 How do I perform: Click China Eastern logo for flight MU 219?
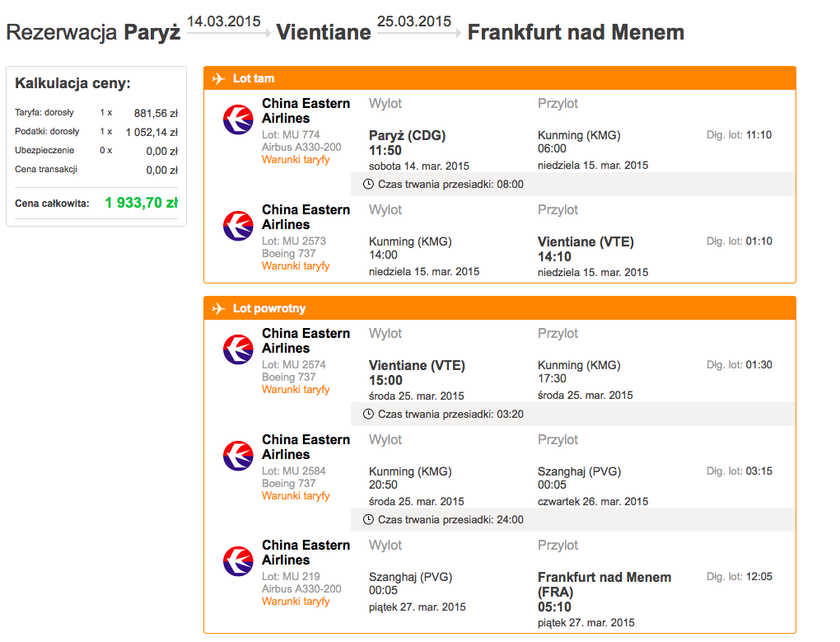pos(238,561)
